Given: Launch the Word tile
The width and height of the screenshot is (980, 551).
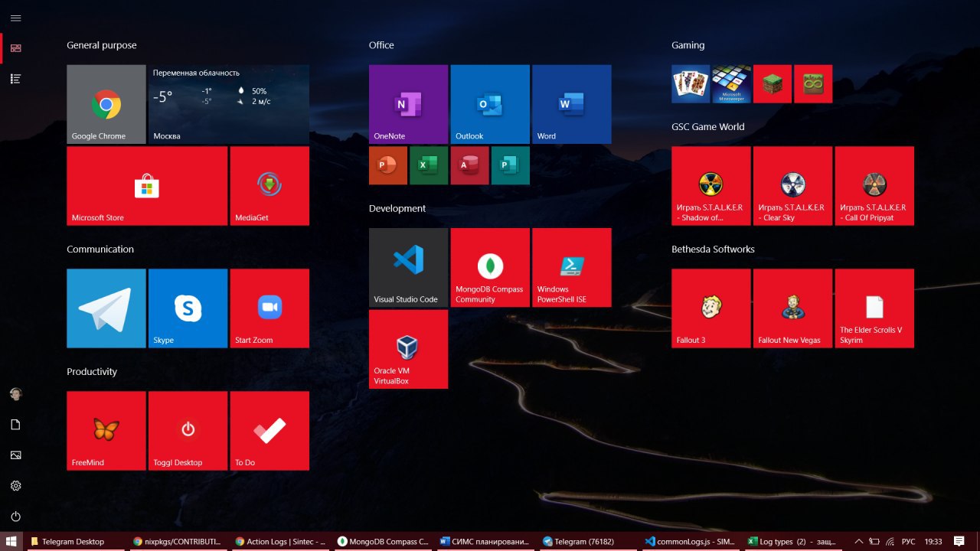Looking at the screenshot, I should click(572, 104).
